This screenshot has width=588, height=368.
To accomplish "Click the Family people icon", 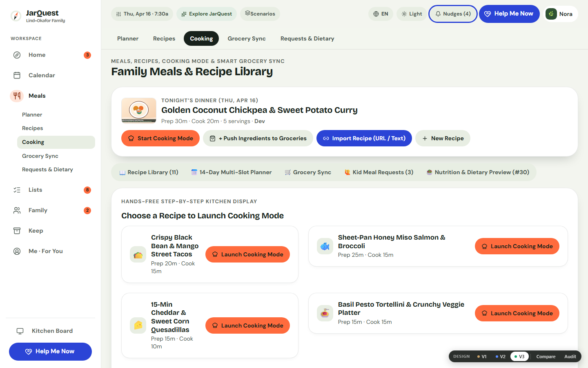I will tap(17, 210).
